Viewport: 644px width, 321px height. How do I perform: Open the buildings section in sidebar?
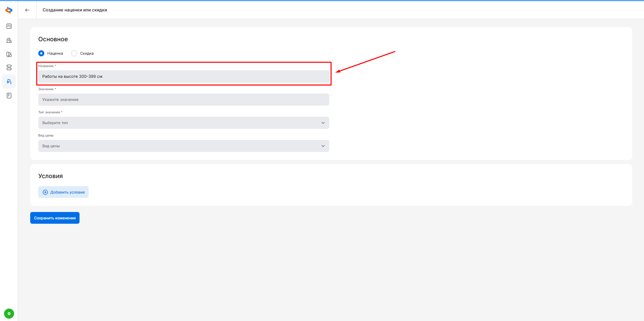click(9, 40)
